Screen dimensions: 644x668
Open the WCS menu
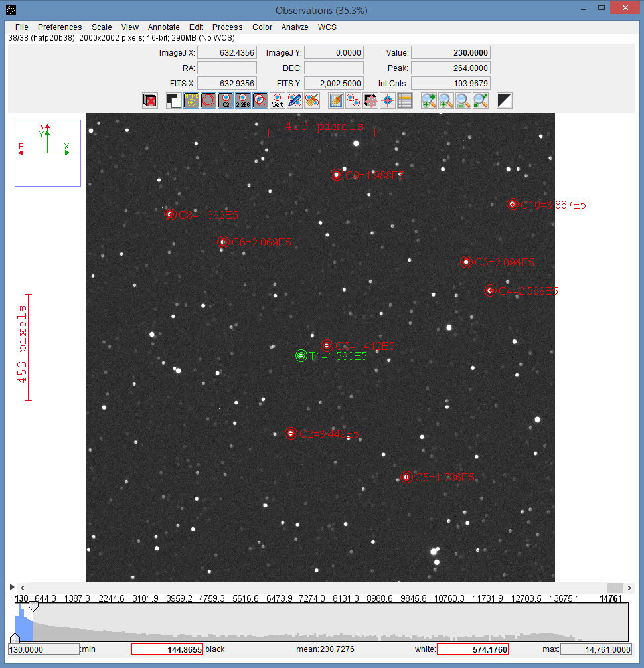tap(327, 27)
